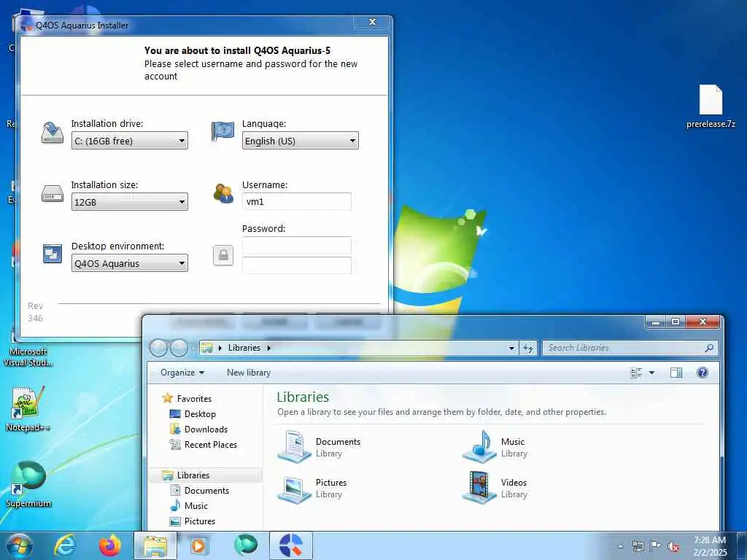Click the network tray icon
Screen dimensions: 747x560
pos(638,546)
